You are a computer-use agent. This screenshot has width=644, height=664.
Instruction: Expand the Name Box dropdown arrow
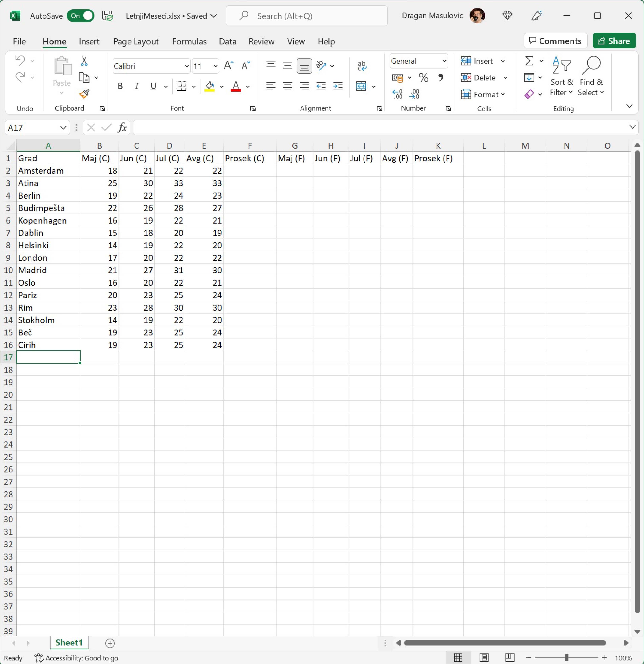[x=63, y=128]
